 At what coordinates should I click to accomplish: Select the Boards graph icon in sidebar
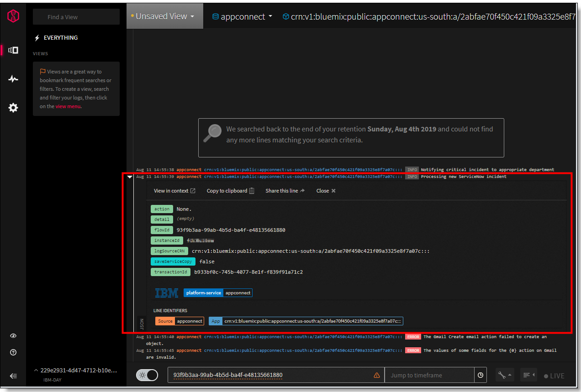(13, 78)
